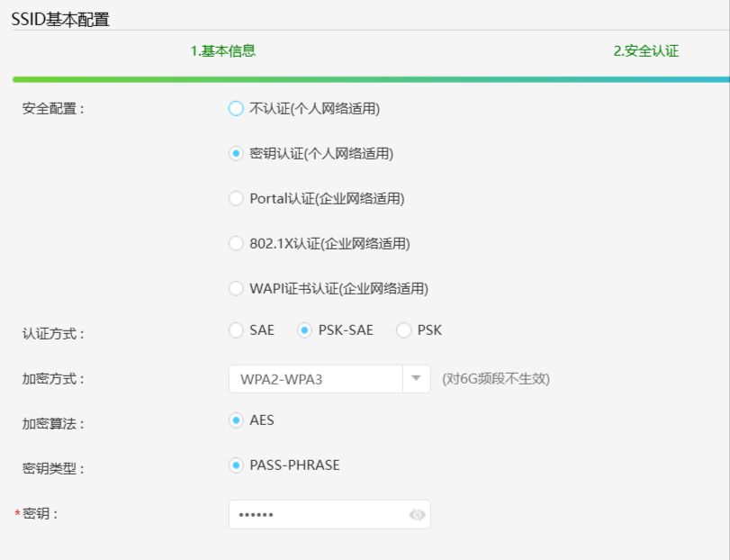The height and width of the screenshot is (560, 730).
Task: Select PASS-PHRASE key type radio
Action: [236, 465]
